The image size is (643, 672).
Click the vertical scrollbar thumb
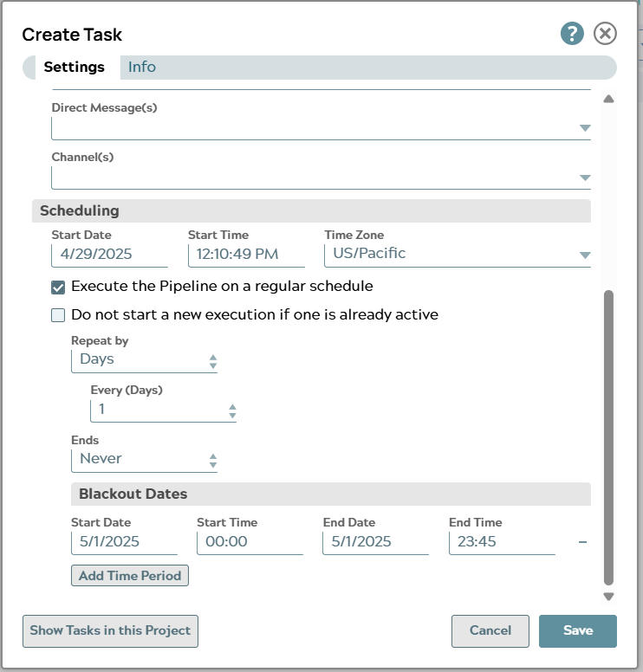608,437
